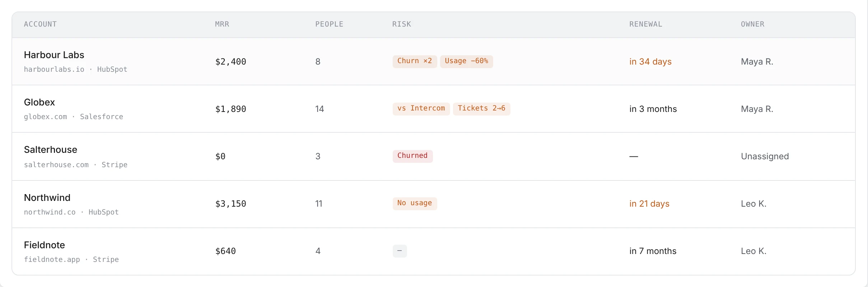Screen dimensions: 868x287
Task: Click the 'Unassigned' owner cell
Action: coord(765,156)
